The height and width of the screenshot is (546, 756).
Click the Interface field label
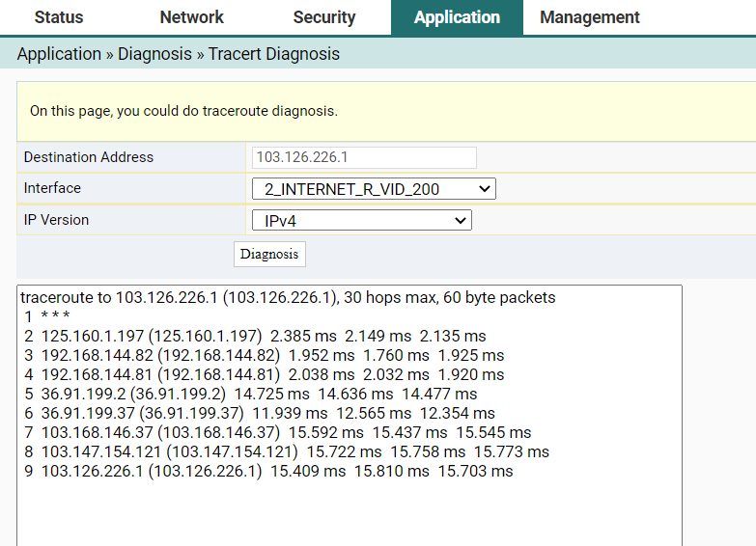pyautogui.click(x=52, y=188)
